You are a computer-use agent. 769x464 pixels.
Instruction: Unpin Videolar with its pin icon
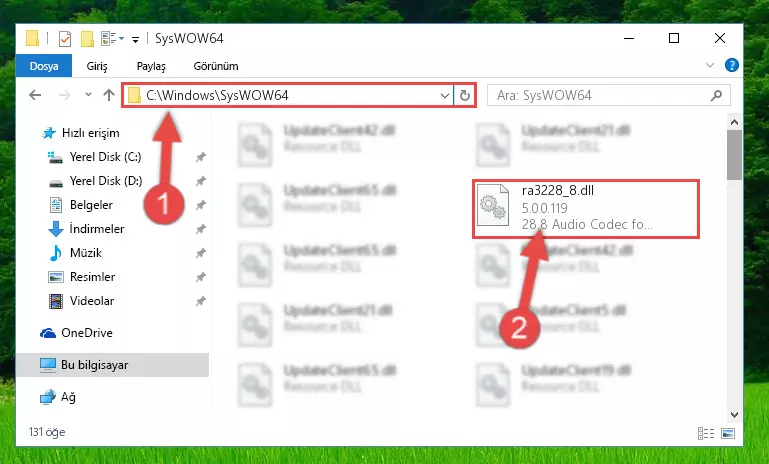pyautogui.click(x=201, y=302)
